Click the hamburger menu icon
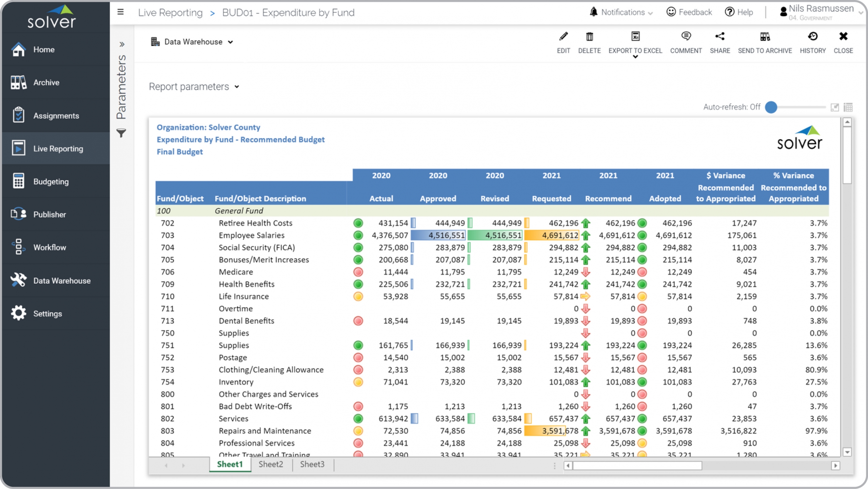 tap(120, 12)
